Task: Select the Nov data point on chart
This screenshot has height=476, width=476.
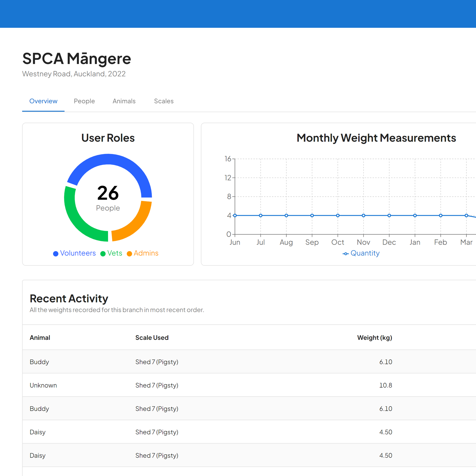Action: pos(363,216)
